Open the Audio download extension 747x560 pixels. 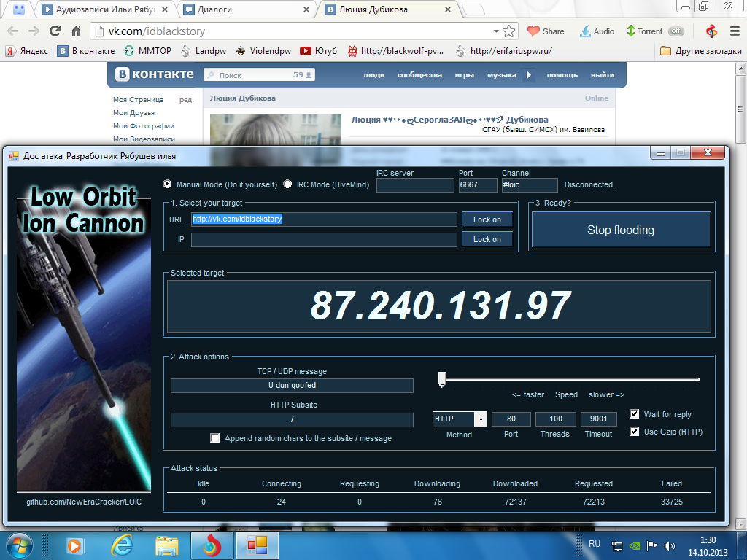pyautogui.click(x=597, y=31)
